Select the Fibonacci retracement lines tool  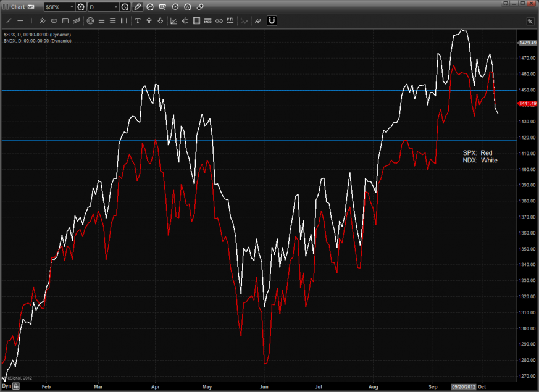tap(101, 21)
